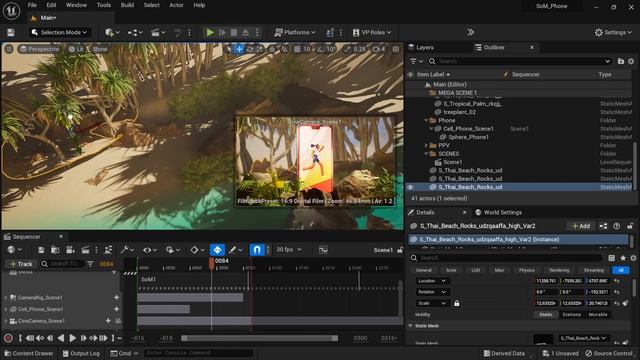The width and height of the screenshot is (640, 360).
Task: Expand the PPV folder in Outliner
Action: (426, 145)
